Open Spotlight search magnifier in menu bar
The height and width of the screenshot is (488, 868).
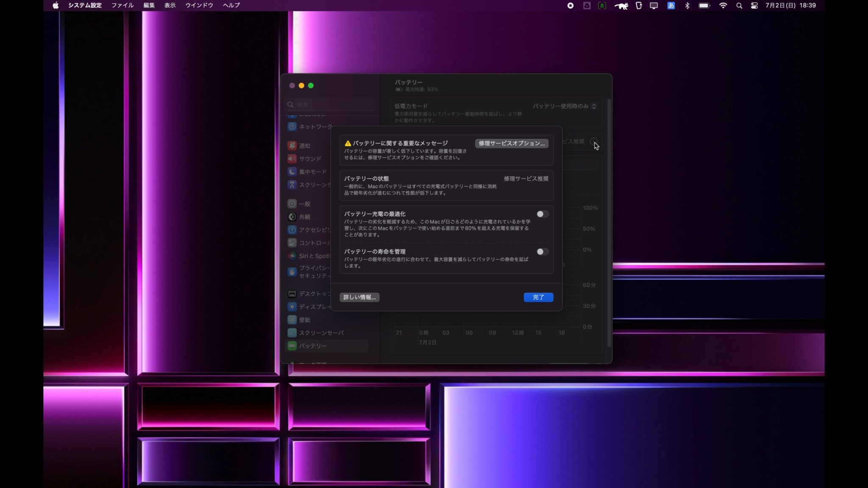click(x=740, y=6)
